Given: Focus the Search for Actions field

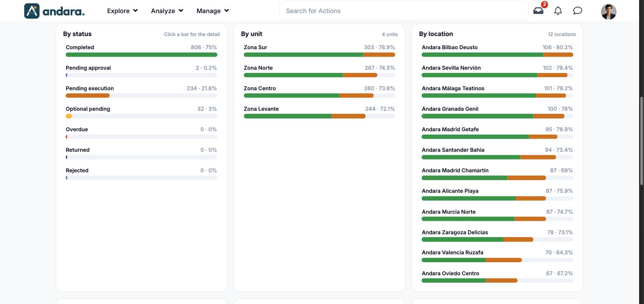Looking at the screenshot, I should pos(404,11).
